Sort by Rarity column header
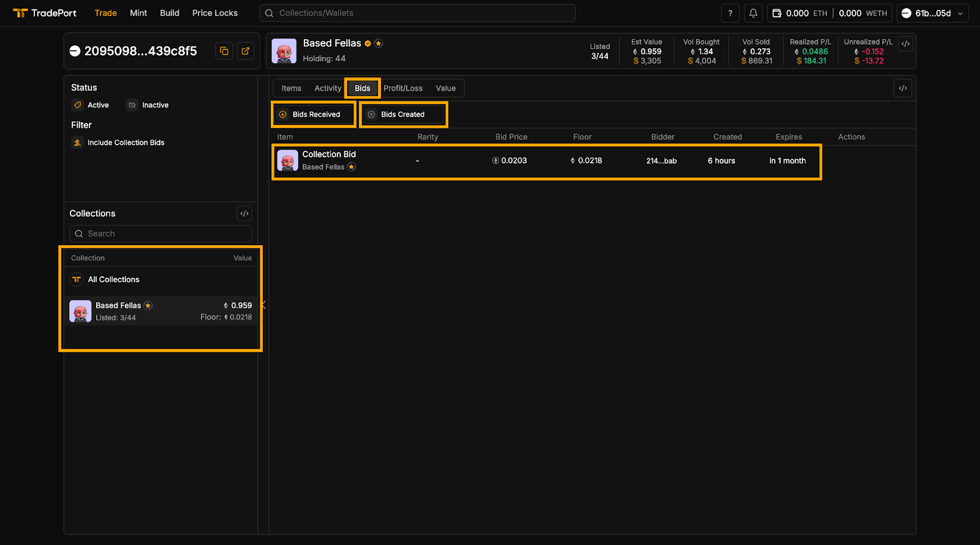 [x=428, y=137]
